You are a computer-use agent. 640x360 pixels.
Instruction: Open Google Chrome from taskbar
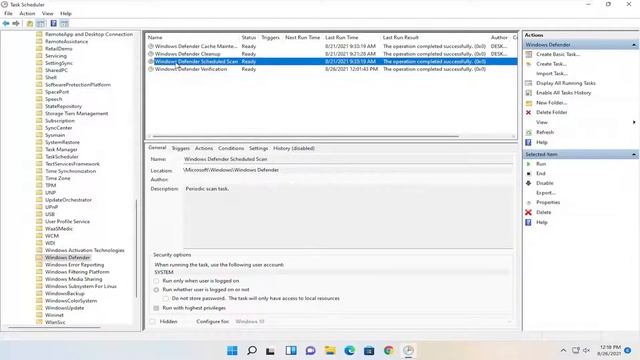pos(389,350)
